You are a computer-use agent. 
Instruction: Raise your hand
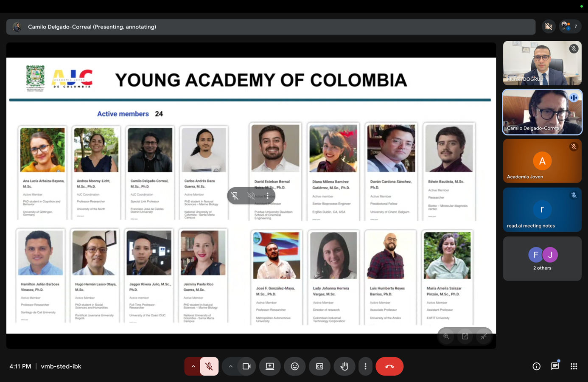(x=344, y=366)
